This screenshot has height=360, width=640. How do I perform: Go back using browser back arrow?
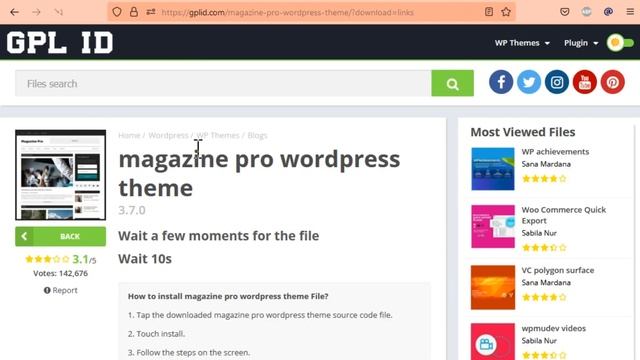(14, 12)
